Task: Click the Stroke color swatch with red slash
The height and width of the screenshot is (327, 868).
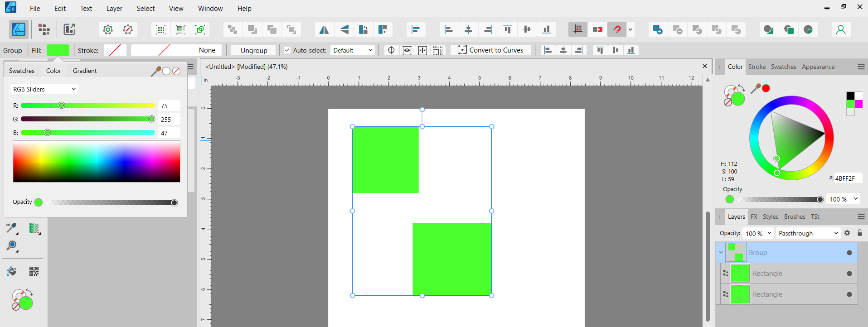Action: tap(115, 50)
